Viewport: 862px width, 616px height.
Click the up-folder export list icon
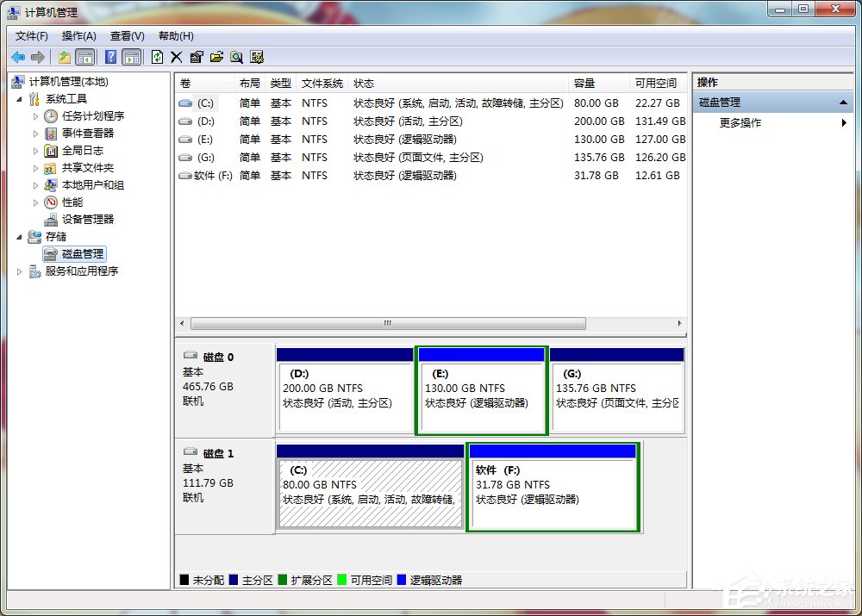65,57
